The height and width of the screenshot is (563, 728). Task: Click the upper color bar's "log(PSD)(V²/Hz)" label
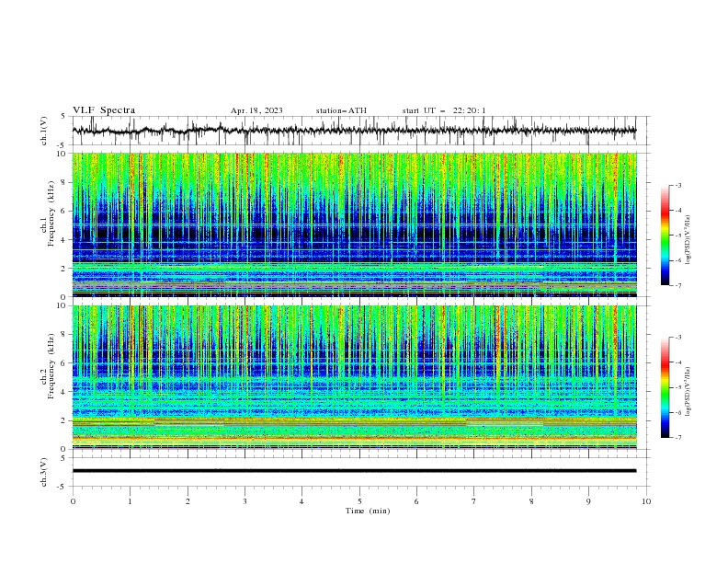pyautogui.click(x=688, y=239)
